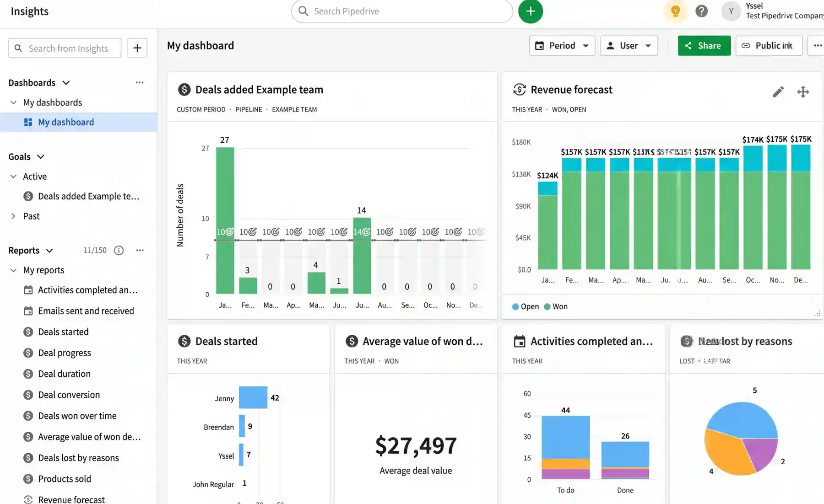Image resolution: width=824 pixels, height=504 pixels.
Task: Click the Public link button
Action: coord(769,45)
